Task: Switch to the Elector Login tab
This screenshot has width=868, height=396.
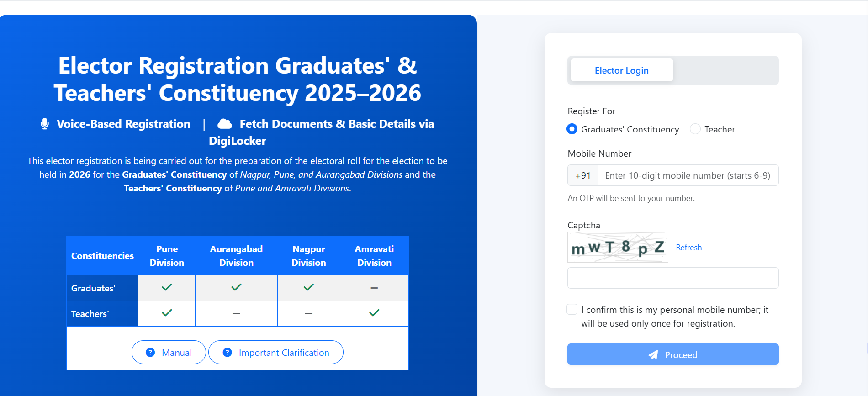Action: (x=621, y=70)
